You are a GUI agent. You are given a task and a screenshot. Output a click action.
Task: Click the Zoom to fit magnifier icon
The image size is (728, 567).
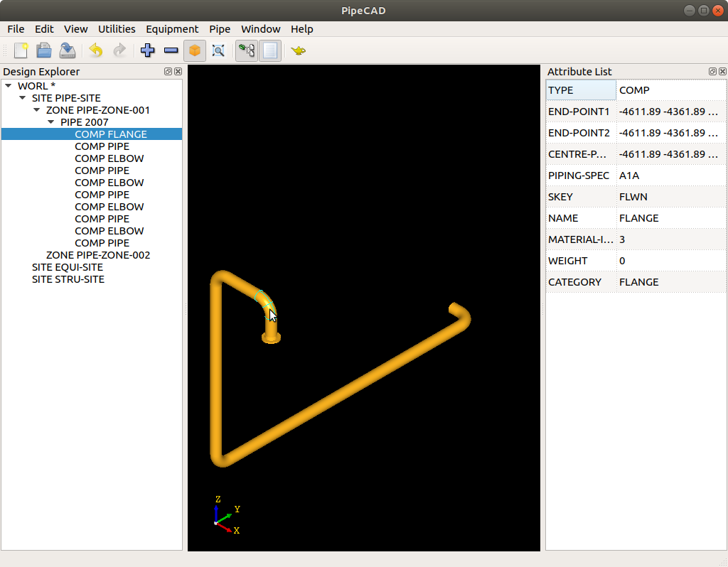point(218,50)
